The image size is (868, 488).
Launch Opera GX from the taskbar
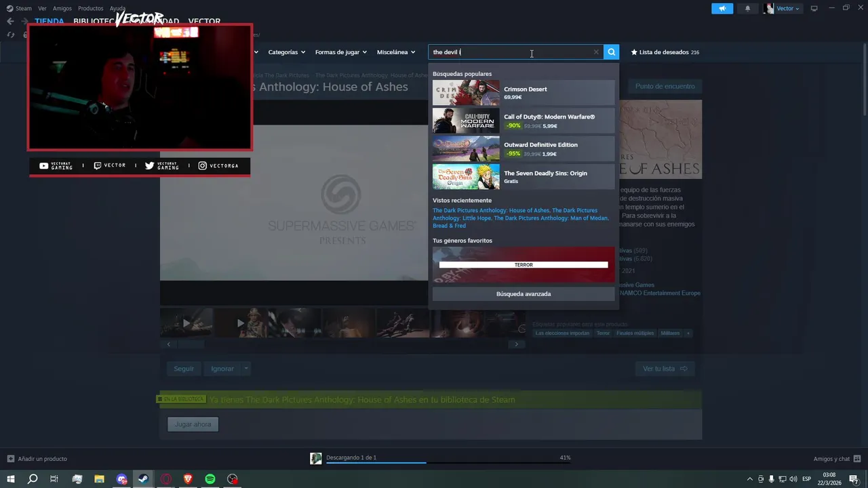pyautogui.click(x=166, y=479)
